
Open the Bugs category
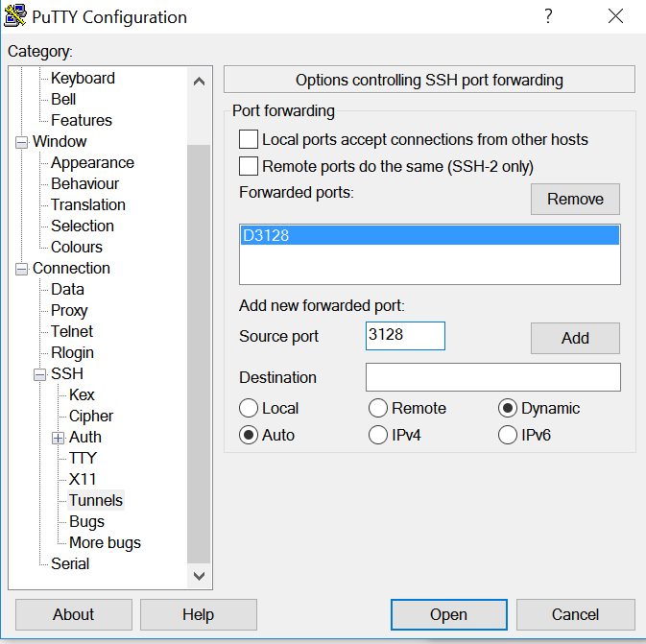pos(87,521)
